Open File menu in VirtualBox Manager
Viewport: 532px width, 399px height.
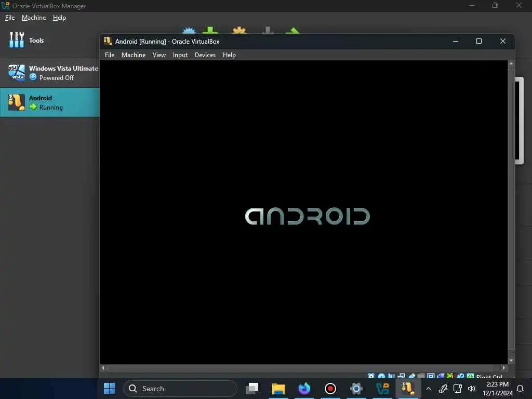coord(10,18)
